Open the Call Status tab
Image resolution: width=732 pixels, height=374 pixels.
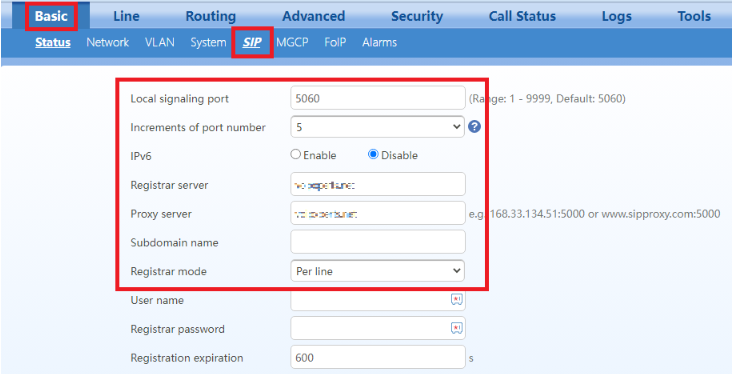(522, 16)
